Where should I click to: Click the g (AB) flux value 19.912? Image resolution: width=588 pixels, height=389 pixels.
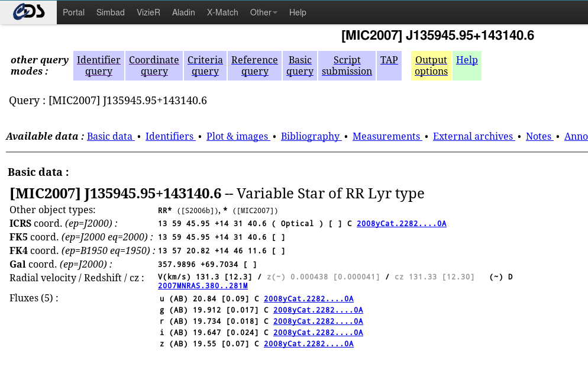pos(207,310)
